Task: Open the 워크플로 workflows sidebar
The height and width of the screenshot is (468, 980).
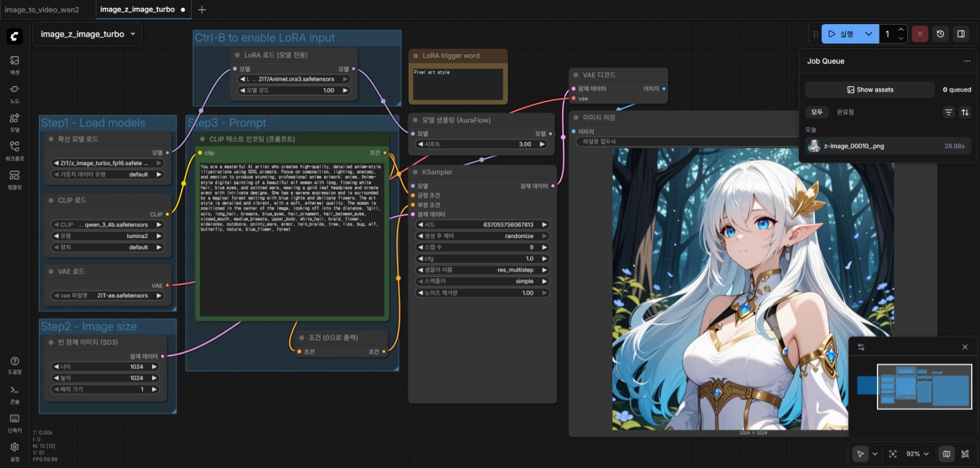Action: tap(15, 150)
